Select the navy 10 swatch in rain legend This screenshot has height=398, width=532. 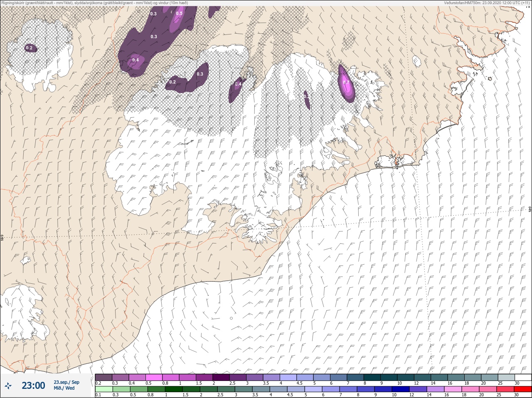click(401, 389)
